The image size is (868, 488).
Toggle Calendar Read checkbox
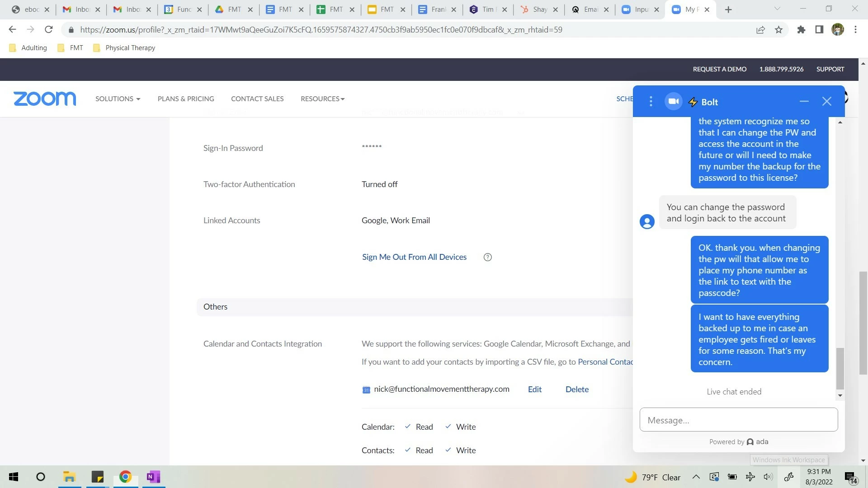[408, 427]
